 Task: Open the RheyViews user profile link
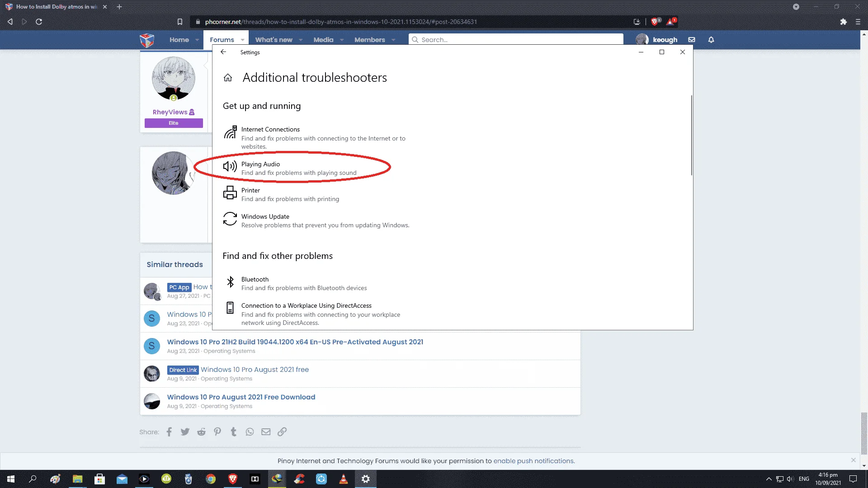click(170, 112)
